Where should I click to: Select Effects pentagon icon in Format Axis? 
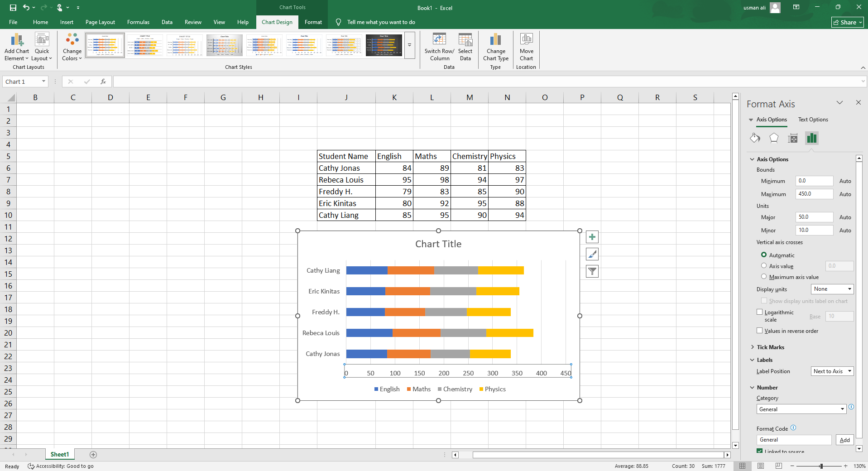774,138
